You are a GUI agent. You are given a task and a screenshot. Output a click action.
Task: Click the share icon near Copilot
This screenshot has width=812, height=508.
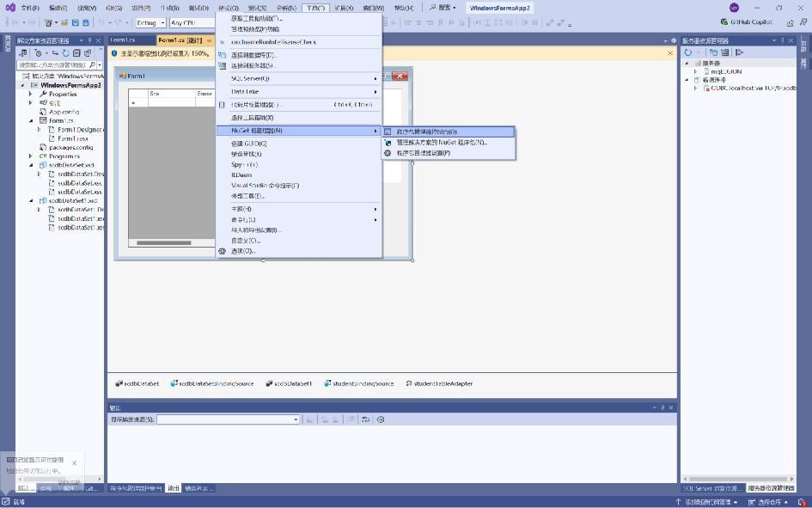click(791, 23)
